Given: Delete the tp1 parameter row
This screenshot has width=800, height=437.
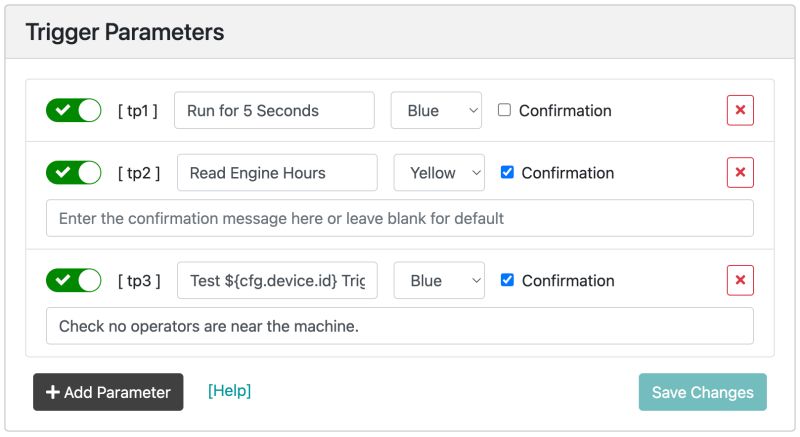Looking at the screenshot, I should (x=740, y=111).
